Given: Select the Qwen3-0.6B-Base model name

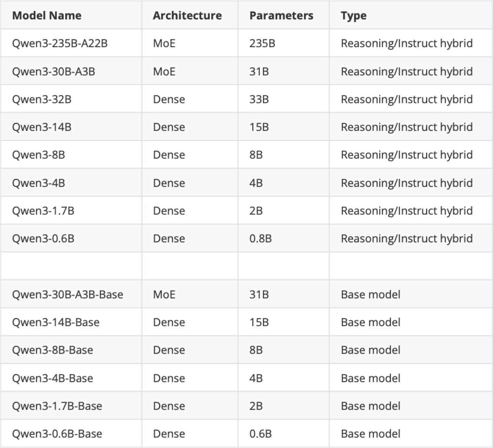Looking at the screenshot, I should (x=57, y=433).
